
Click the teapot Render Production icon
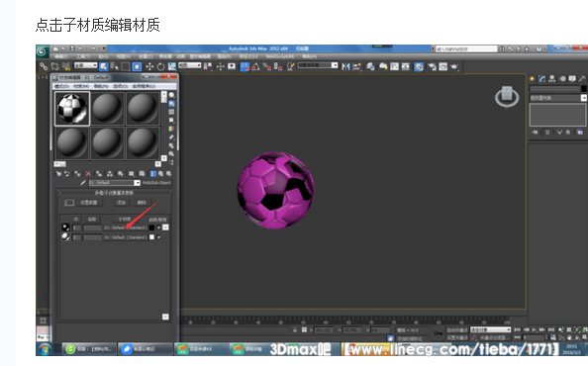454,66
